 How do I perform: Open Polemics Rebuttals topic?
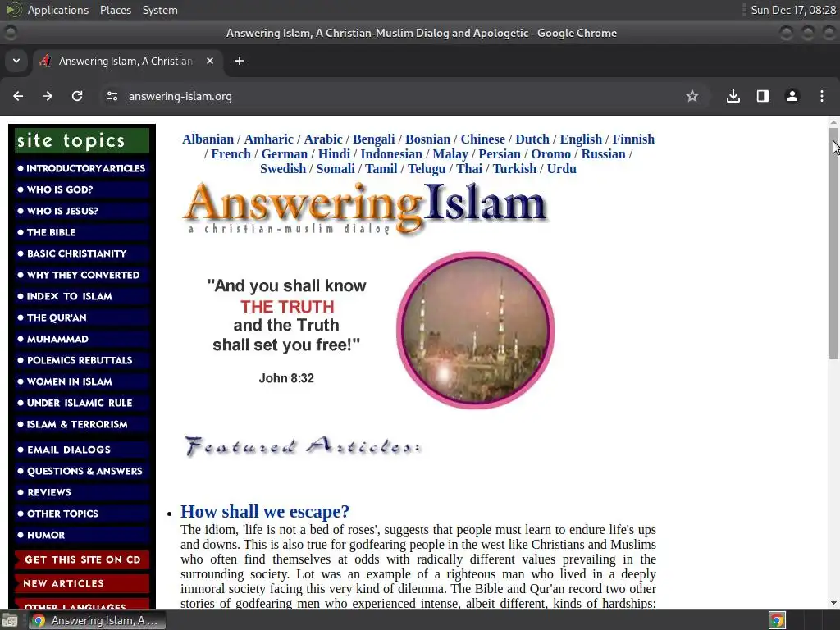click(x=82, y=360)
